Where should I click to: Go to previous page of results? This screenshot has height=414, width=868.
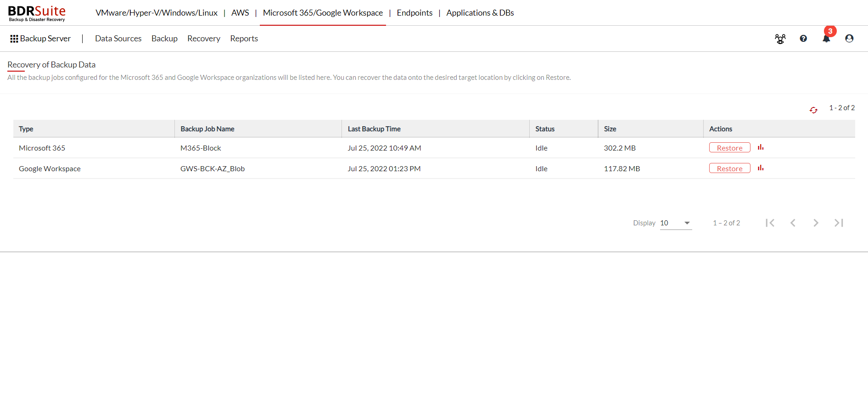click(793, 223)
